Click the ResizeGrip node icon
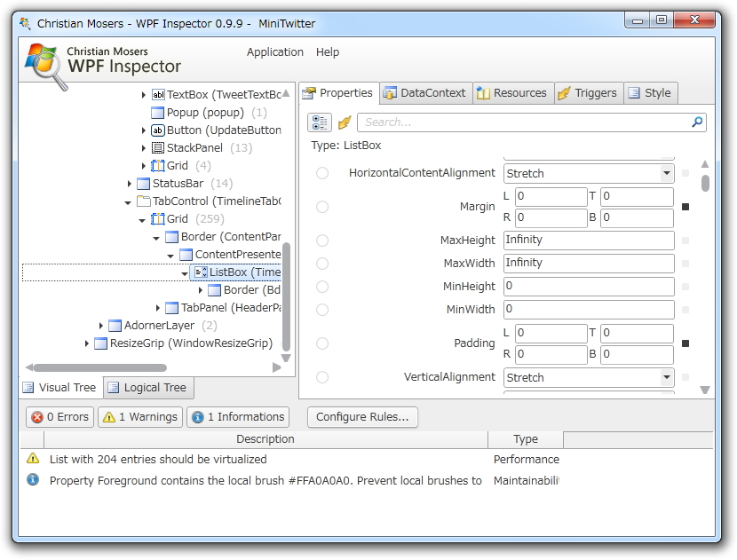Image resolution: width=737 pixels, height=560 pixels. 100,343
